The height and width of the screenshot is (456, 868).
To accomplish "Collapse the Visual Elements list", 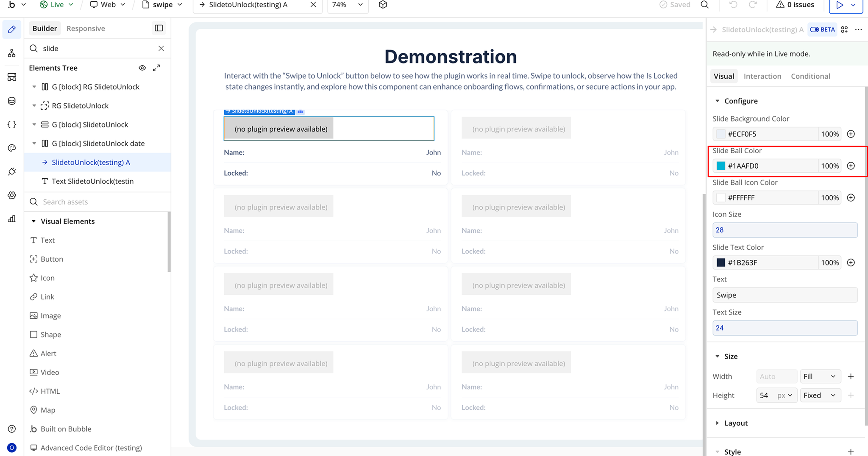I will tap(33, 221).
